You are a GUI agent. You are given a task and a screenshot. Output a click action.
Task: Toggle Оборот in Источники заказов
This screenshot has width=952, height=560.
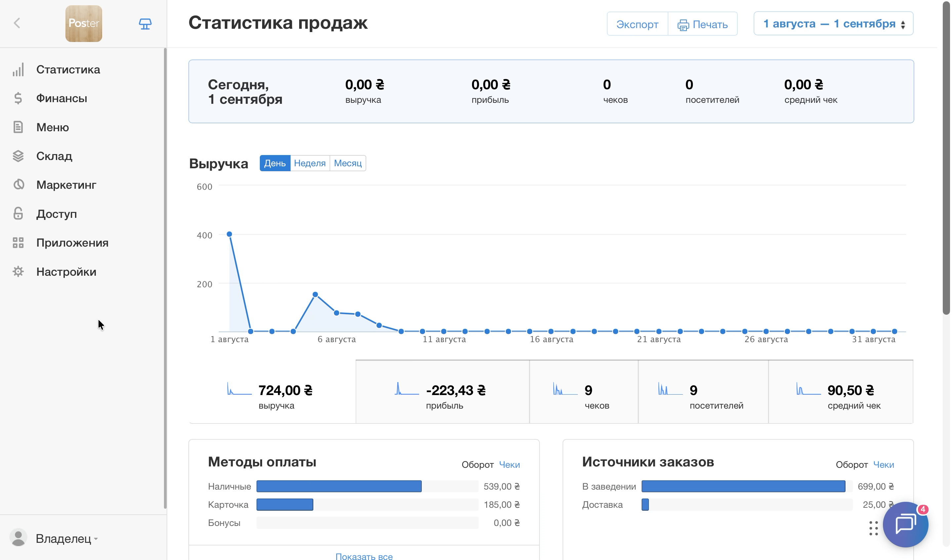[x=852, y=464]
